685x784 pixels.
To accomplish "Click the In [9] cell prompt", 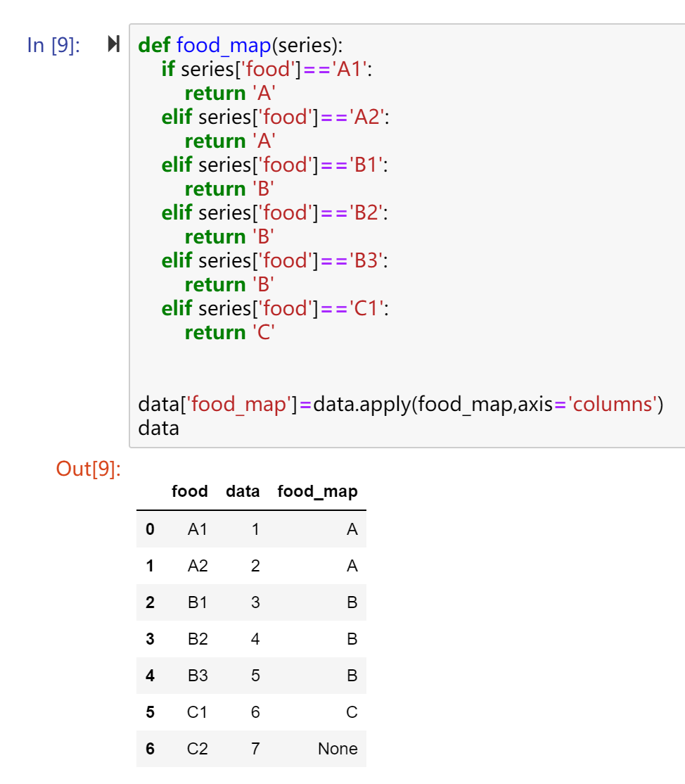I will [53, 45].
